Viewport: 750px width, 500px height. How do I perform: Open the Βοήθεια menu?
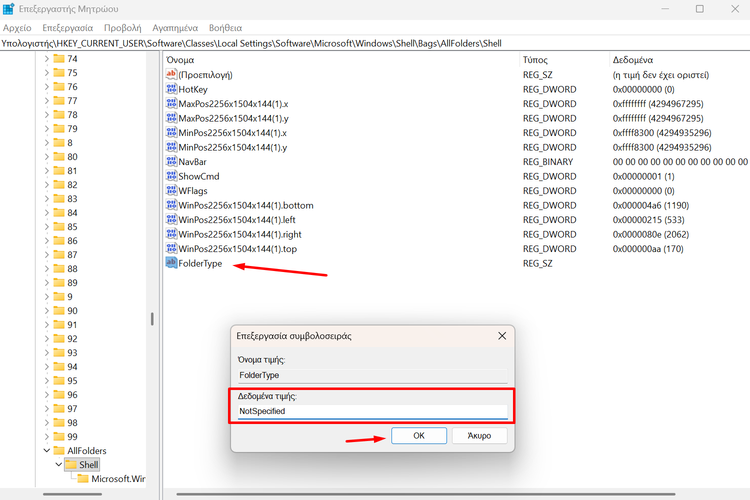[x=225, y=28]
